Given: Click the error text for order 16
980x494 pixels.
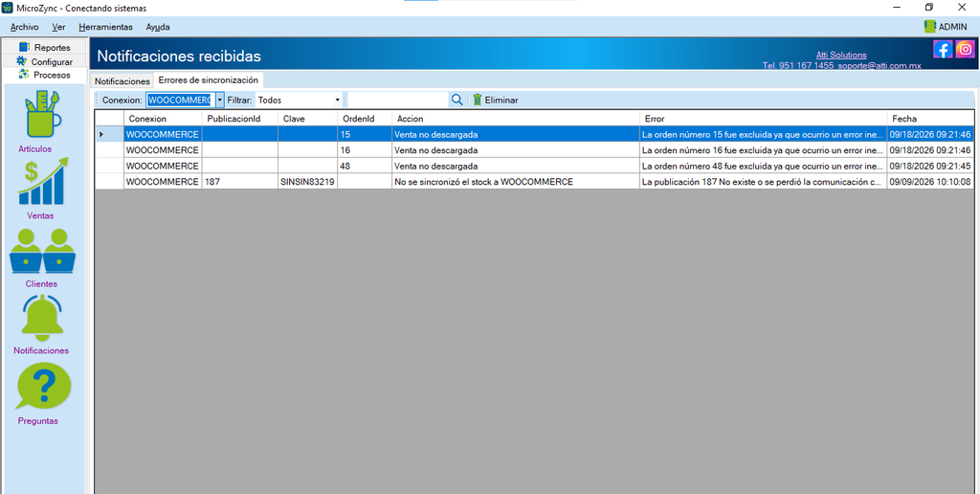Looking at the screenshot, I should click(763, 150).
